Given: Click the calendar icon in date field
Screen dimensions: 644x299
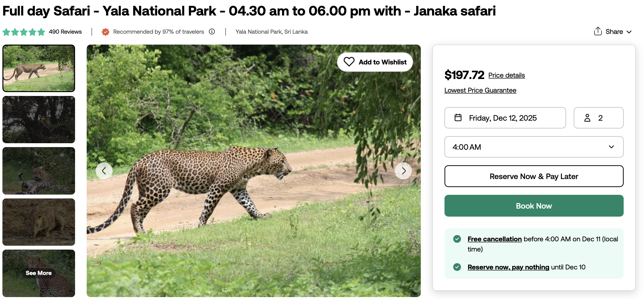Looking at the screenshot, I should [x=458, y=118].
